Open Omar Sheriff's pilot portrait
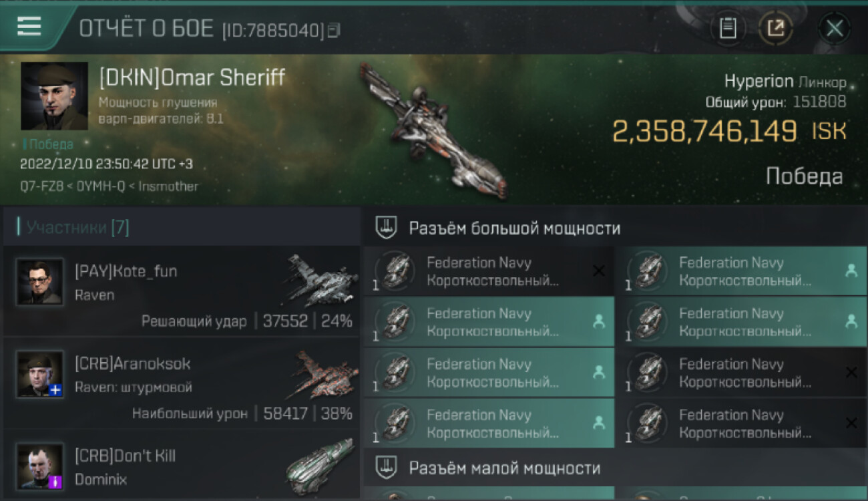 click(x=54, y=96)
